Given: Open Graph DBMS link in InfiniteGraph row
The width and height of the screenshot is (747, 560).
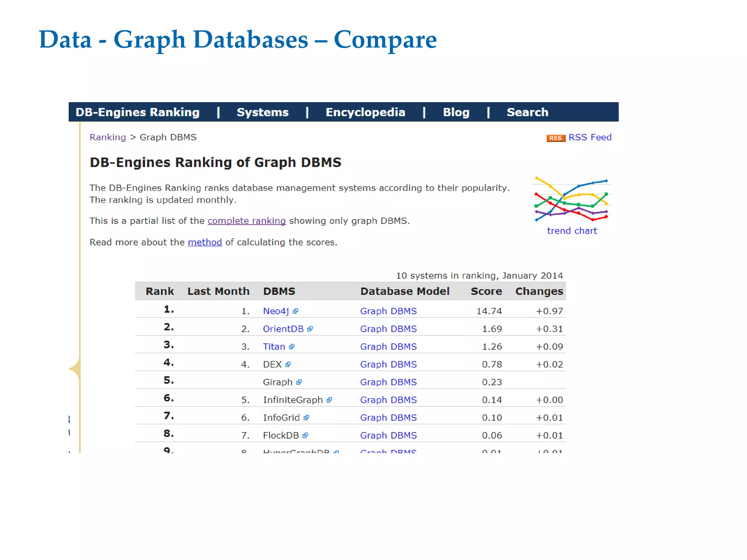Looking at the screenshot, I should (x=388, y=400).
